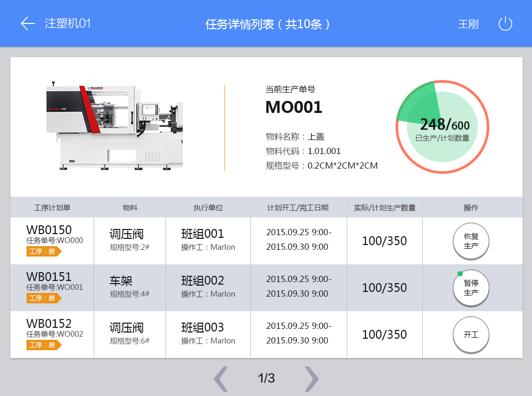This screenshot has height=396, width=532.
Task: Click the 工序：磨 tag on WB0152
Action: click(x=43, y=345)
